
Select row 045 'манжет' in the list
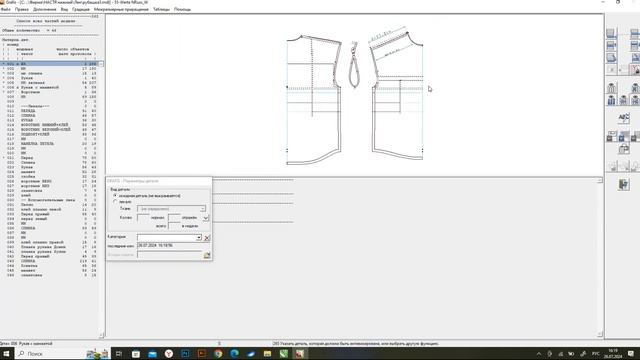(49, 271)
